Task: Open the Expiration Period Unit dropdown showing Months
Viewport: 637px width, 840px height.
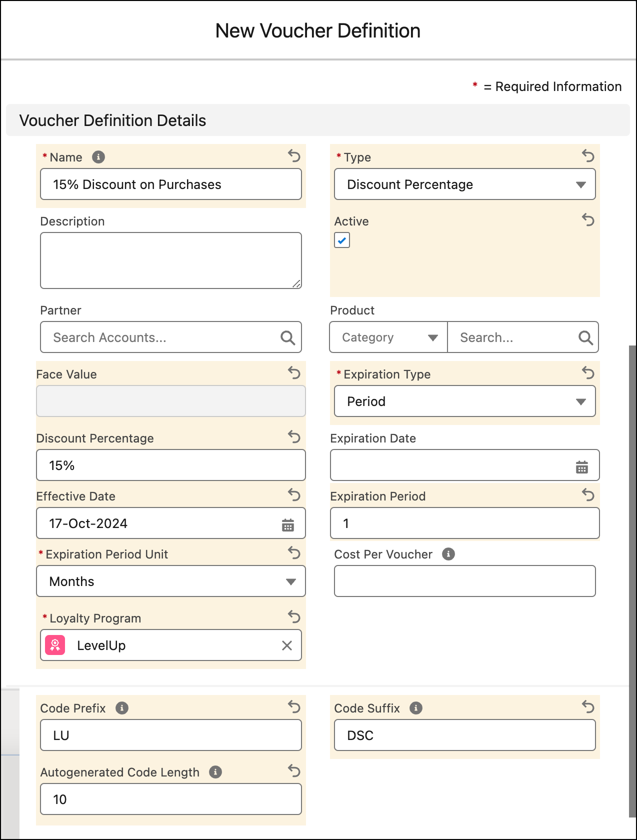Action: (171, 581)
